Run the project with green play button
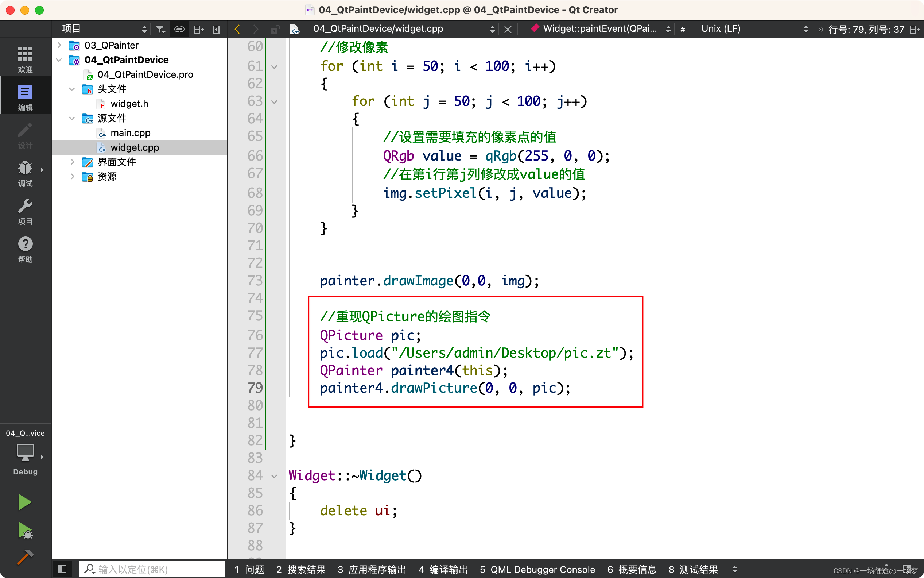The image size is (924, 578). pos(25,502)
